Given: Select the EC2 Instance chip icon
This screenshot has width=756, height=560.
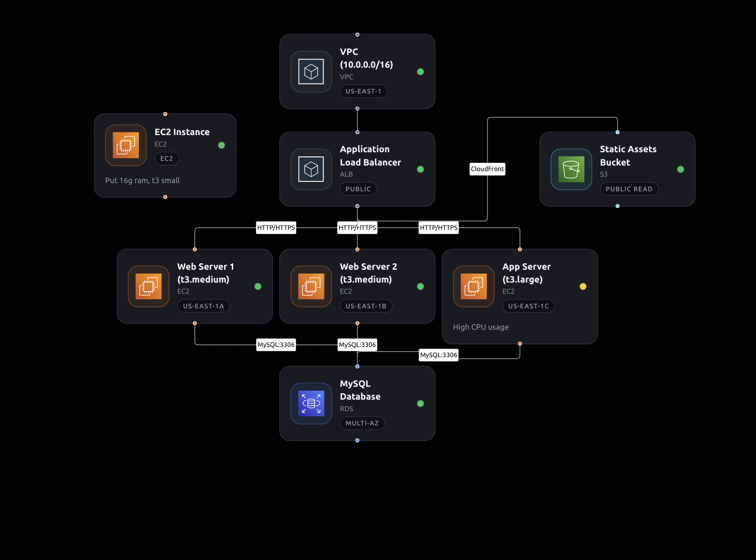Looking at the screenshot, I should [x=126, y=145].
